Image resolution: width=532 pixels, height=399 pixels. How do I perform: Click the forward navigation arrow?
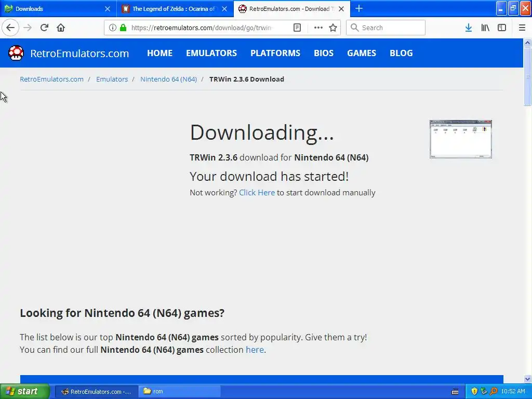coord(28,28)
